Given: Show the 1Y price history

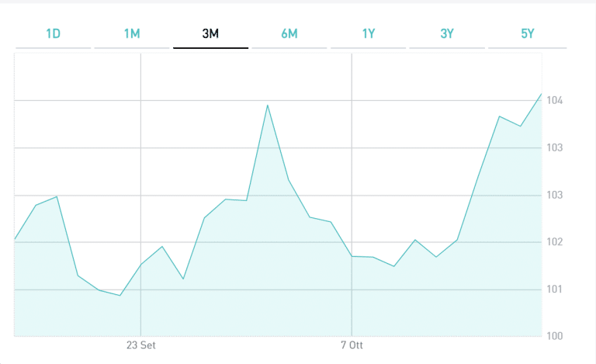Looking at the screenshot, I should coord(369,33).
